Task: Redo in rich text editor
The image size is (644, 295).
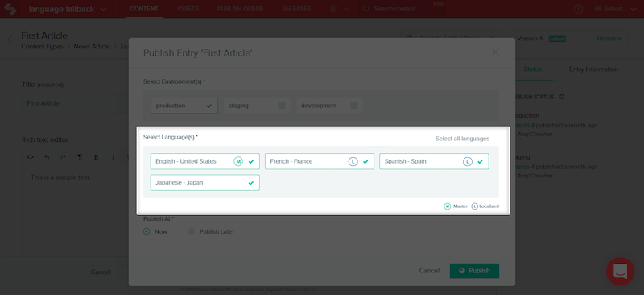Action: click(63, 157)
